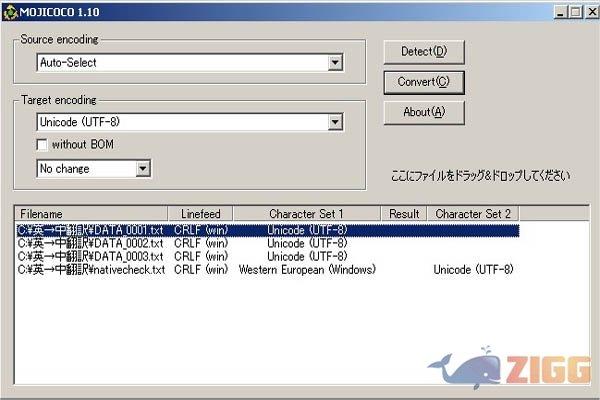Open the No change linefeed dropdown
The height and width of the screenshot is (400, 600).
pos(143,168)
